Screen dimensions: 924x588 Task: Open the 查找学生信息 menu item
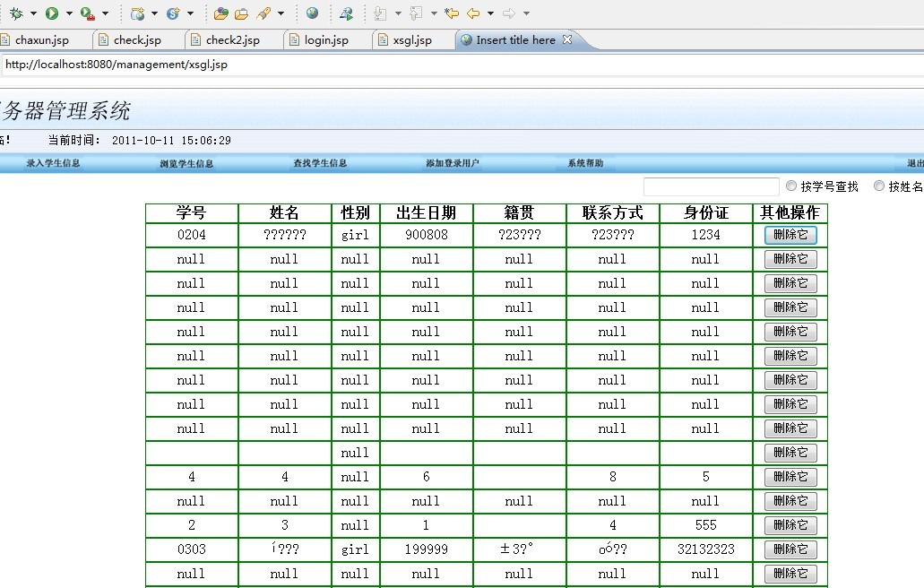point(320,163)
